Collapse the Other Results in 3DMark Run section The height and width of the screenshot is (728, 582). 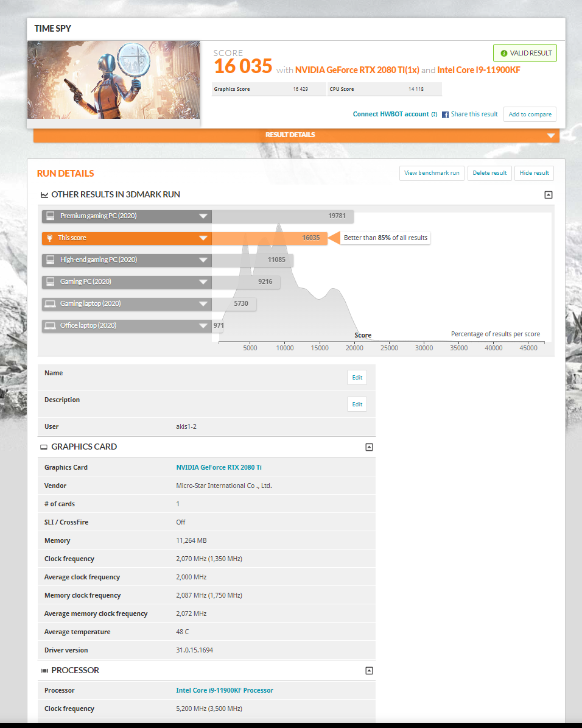[x=548, y=195]
